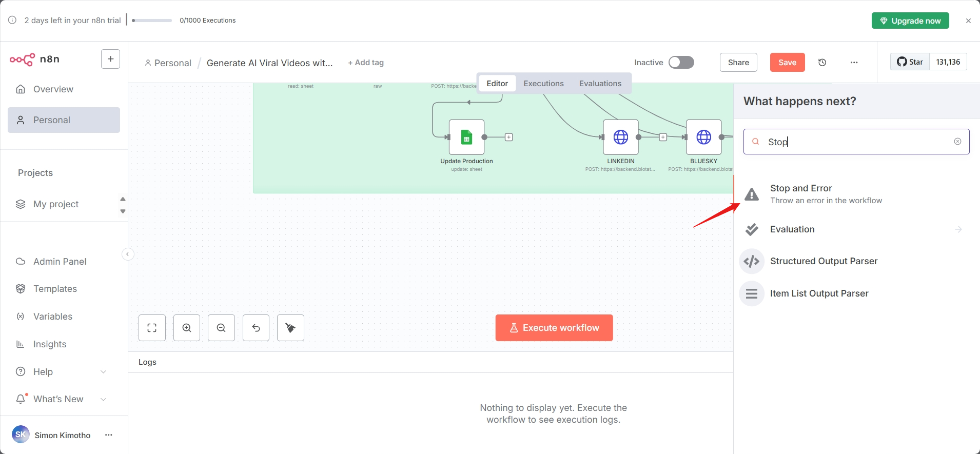980x454 pixels.
Task: Open My project
Action: coord(56,204)
